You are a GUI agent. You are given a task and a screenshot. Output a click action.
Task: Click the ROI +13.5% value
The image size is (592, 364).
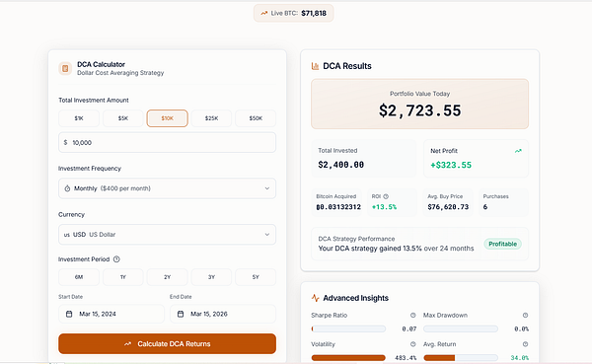pyautogui.click(x=384, y=207)
